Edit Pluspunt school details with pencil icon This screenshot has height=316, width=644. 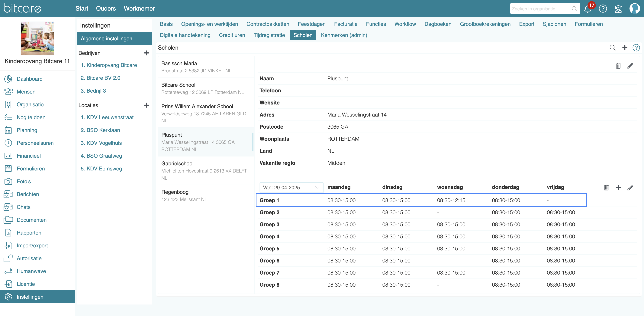630,66
